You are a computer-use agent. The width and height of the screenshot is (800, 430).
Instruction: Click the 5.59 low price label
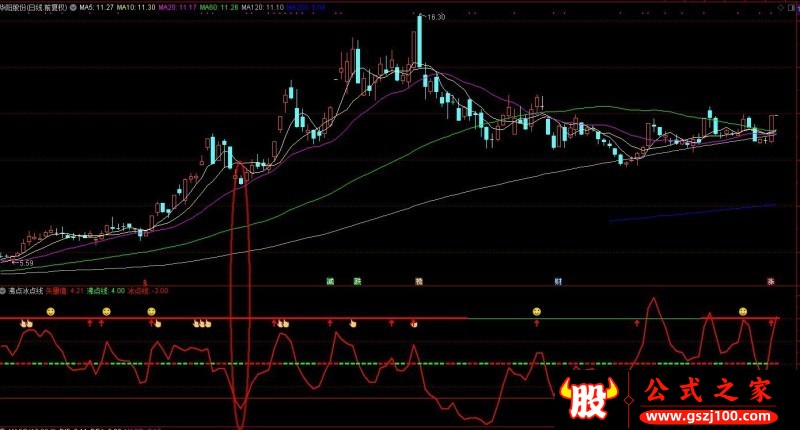26,263
